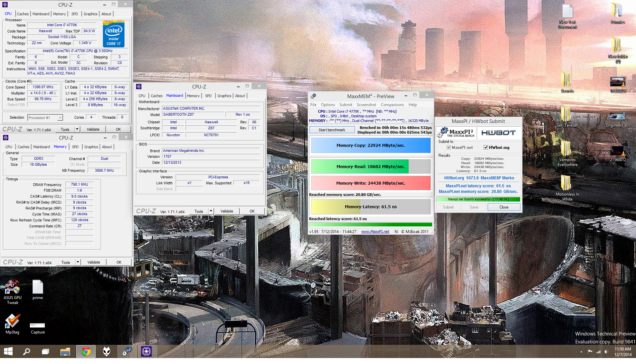
Task: Select the 21560012 desktop file
Action: [x=618, y=154]
